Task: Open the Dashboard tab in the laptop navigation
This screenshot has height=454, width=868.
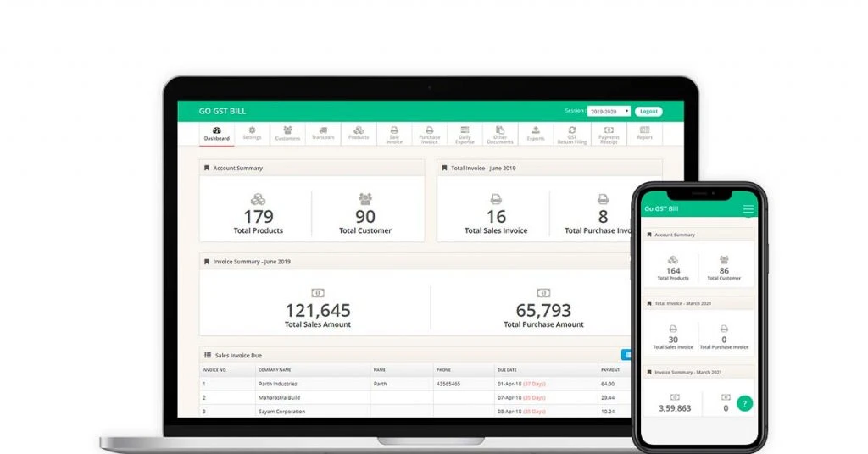Action: pos(216,134)
